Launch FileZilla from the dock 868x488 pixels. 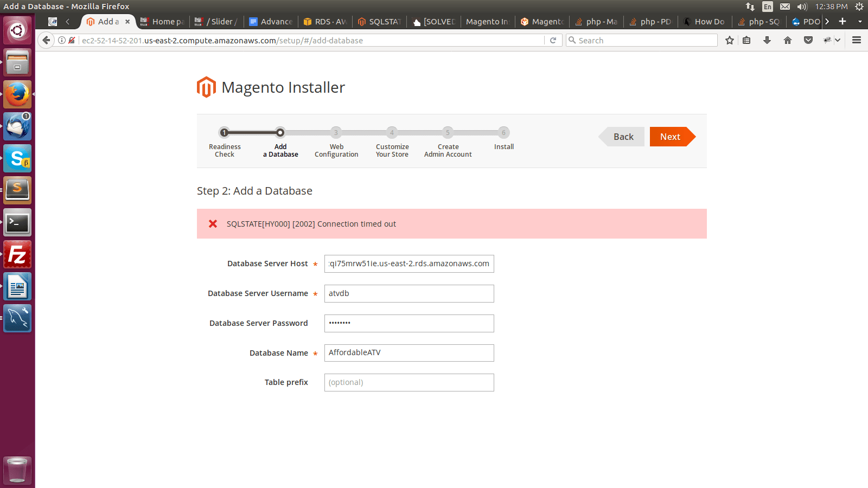[x=17, y=254]
